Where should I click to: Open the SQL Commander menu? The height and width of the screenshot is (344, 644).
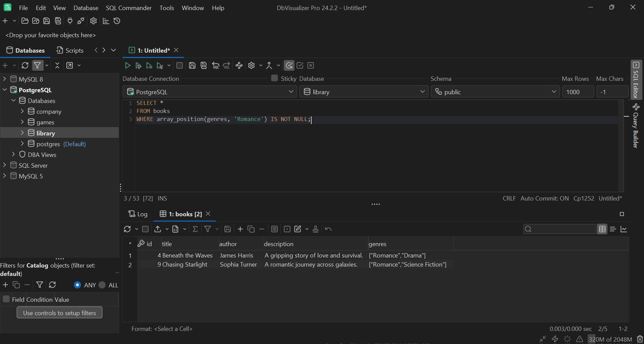(128, 8)
